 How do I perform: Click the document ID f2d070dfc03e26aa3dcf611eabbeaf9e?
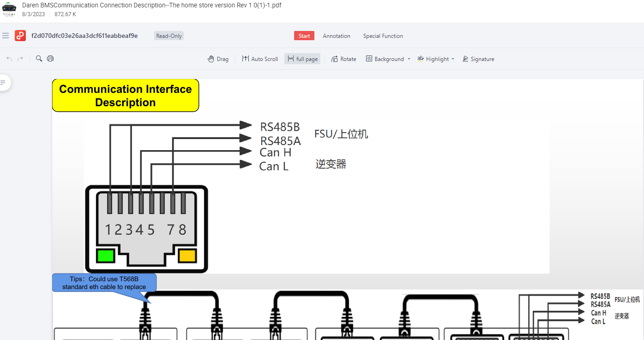[x=84, y=36]
